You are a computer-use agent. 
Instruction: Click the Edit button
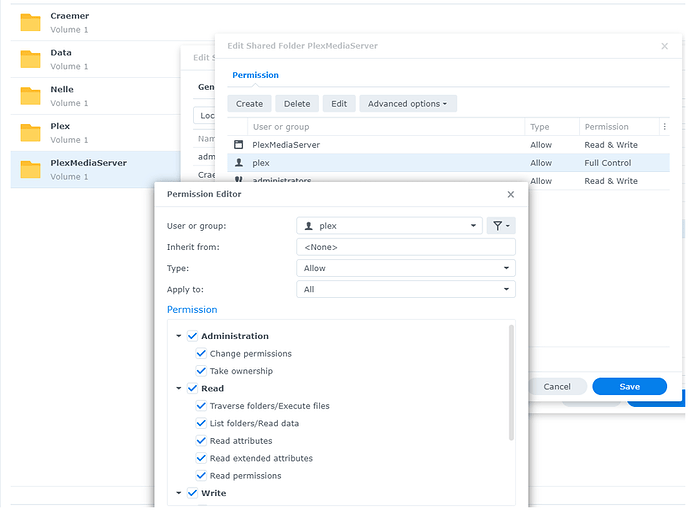click(339, 104)
